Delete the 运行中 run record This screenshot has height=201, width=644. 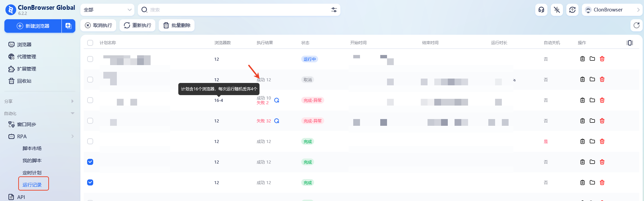click(602, 59)
